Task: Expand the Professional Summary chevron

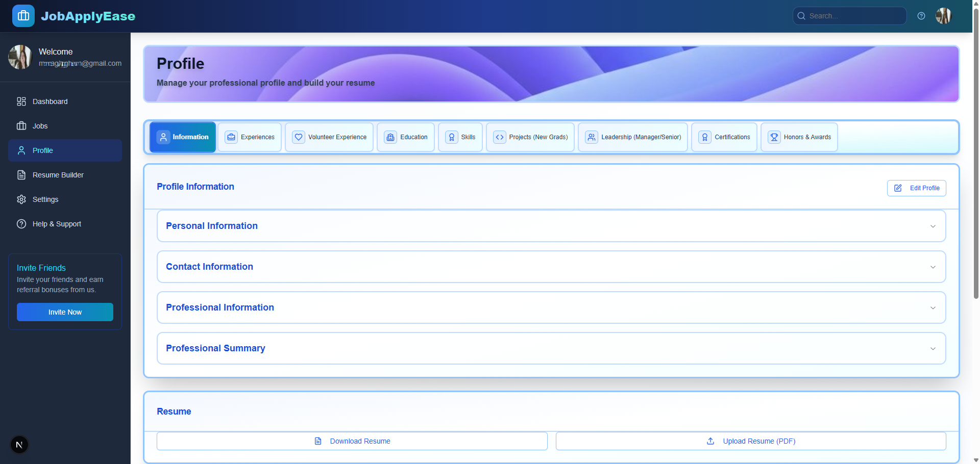Action: (x=933, y=349)
